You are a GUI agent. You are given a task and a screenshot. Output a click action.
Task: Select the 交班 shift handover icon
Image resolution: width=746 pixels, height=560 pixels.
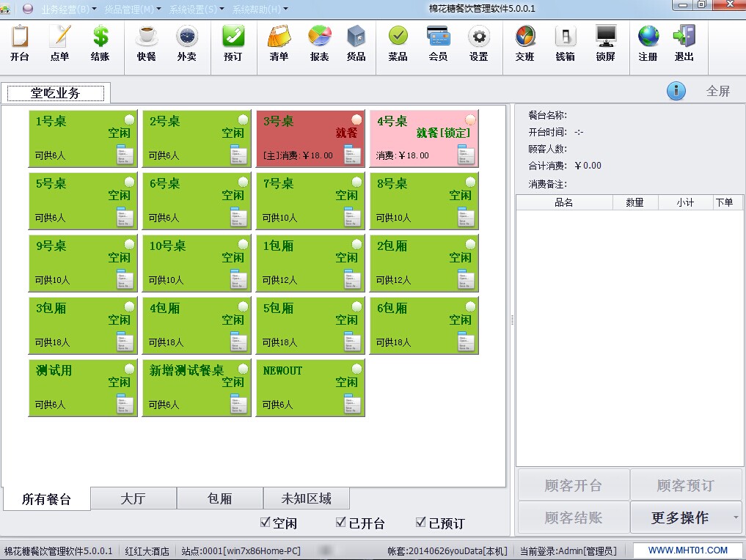click(x=525, y=43)
